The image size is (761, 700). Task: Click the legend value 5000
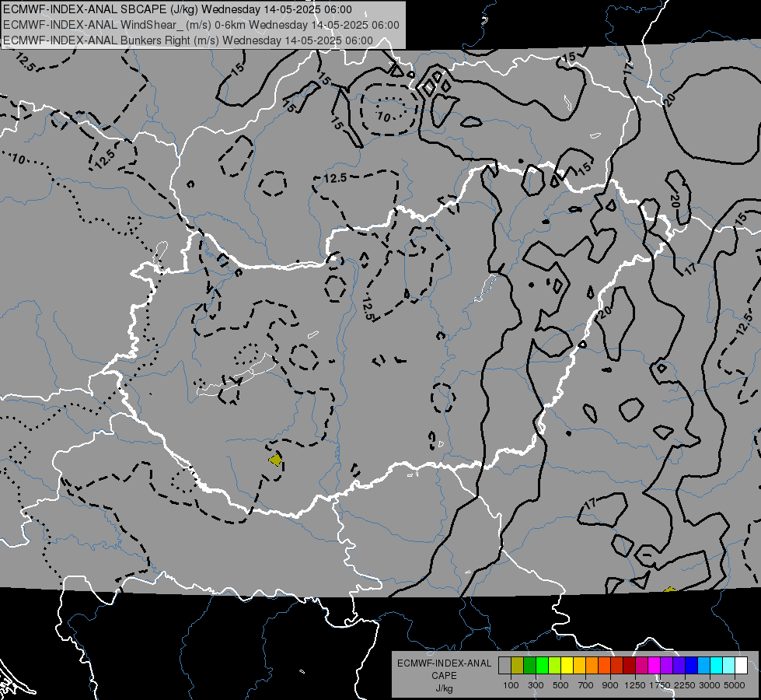coord(735,685)
